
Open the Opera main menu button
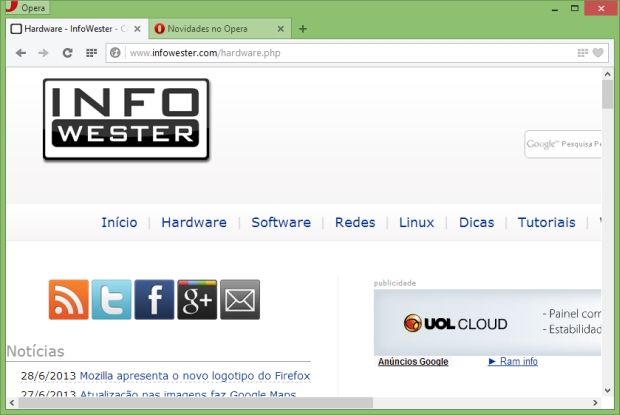tap(26, 8)
